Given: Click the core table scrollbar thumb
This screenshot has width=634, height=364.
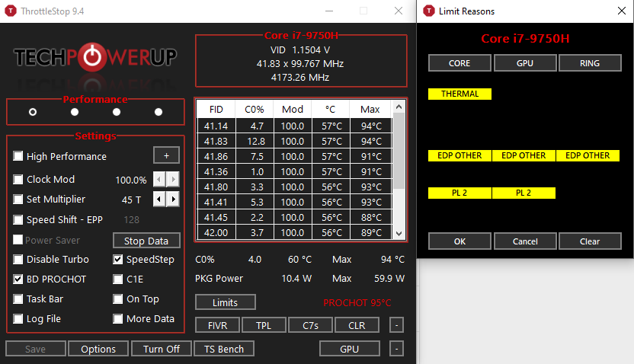Looking at the screenshot, I should [x=399, y=151].
